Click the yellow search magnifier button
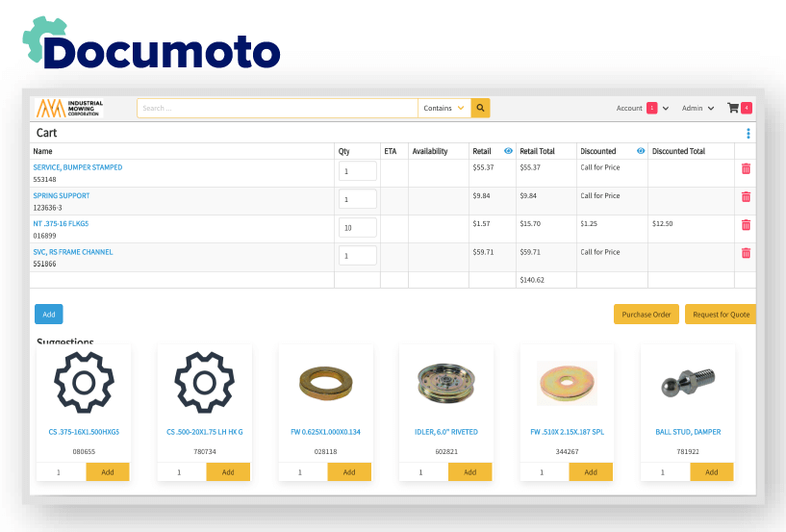This screenshot has height=532, width=786. [x=480, y=108]
